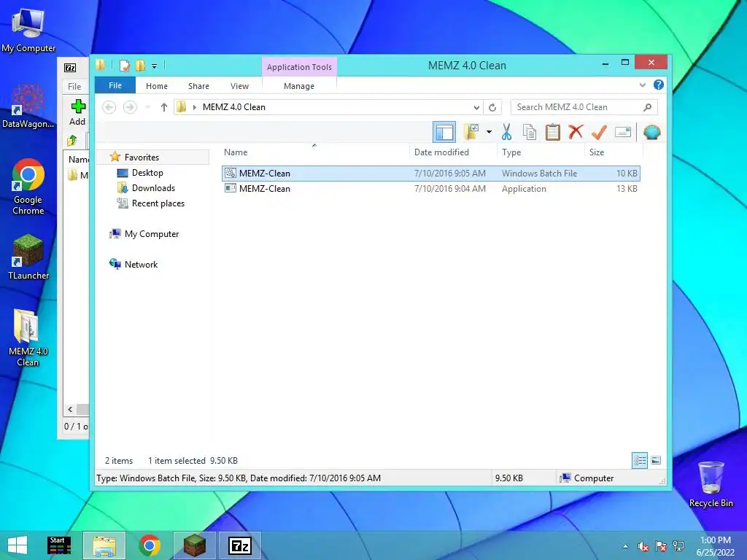747x560 pixels.
Task: Open the View ribbon tab
Action: [239, 86]
